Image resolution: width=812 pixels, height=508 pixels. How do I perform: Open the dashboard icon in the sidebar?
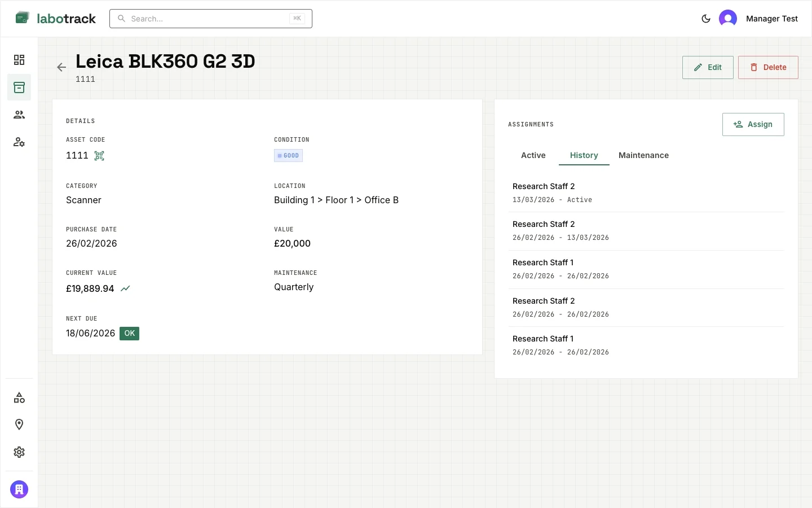tap(19, 60)
